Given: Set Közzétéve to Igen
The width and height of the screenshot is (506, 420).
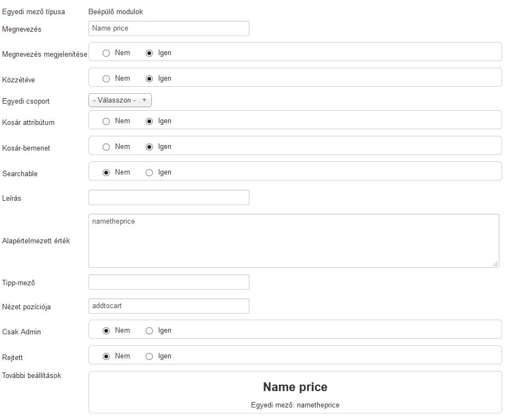Looking at the screenshot, I should (150, 79).
